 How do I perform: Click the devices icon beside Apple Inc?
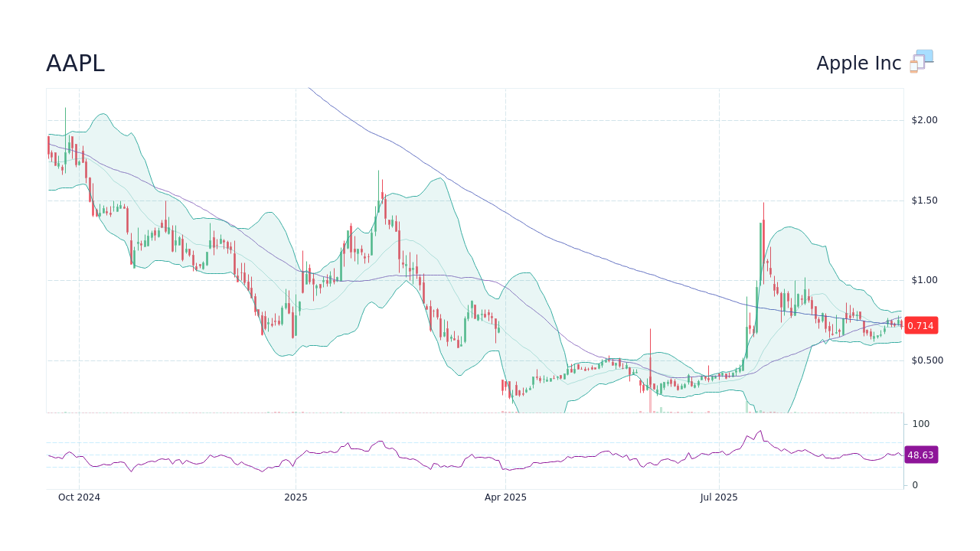[920, 60]
